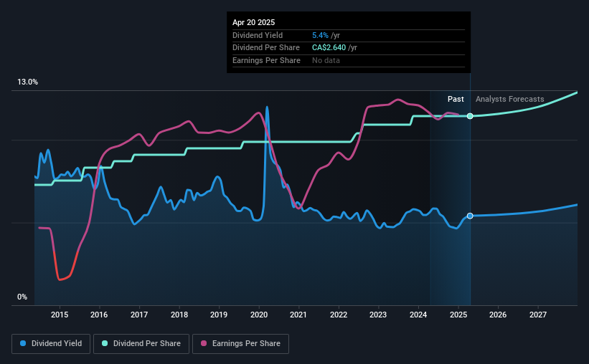This screenshot has height=364, width=589.
Task: Select the teal dividend per share data point marker
Action: pos(470,116)
